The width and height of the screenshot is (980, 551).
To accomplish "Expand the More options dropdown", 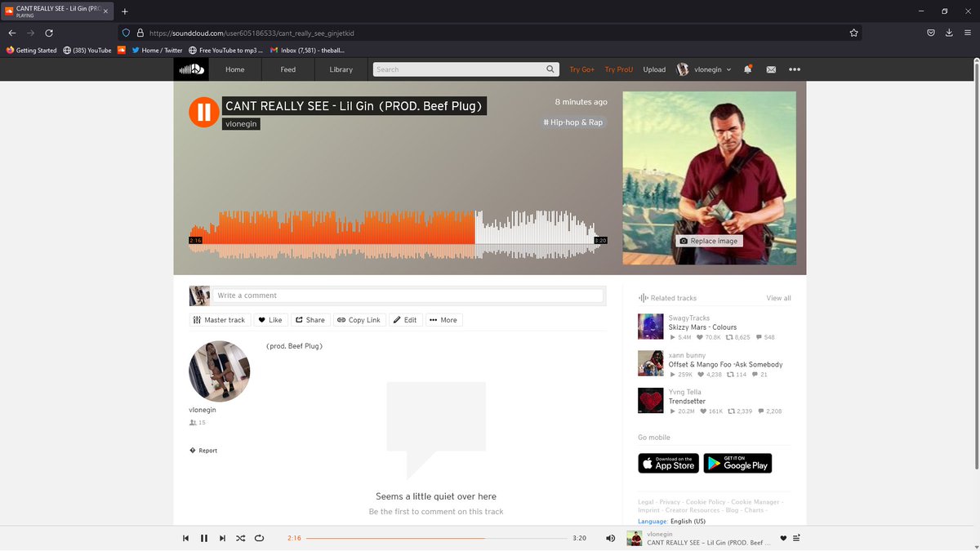I will (443, 320).
